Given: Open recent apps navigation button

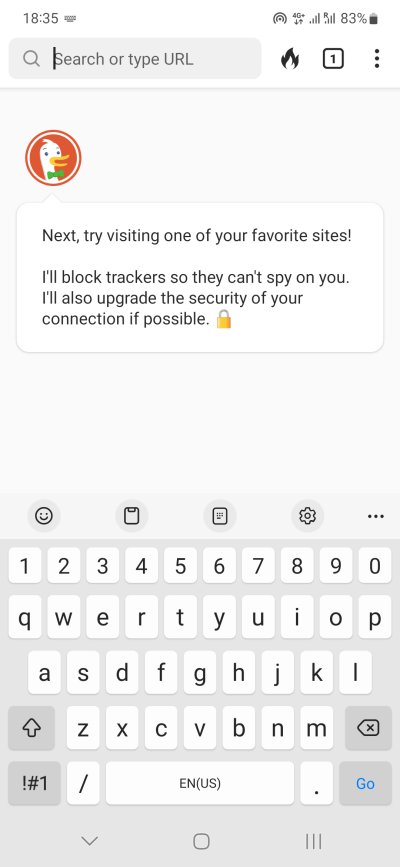Looking at the screenshot, I should pyautogui.click(x=313, y=841).
